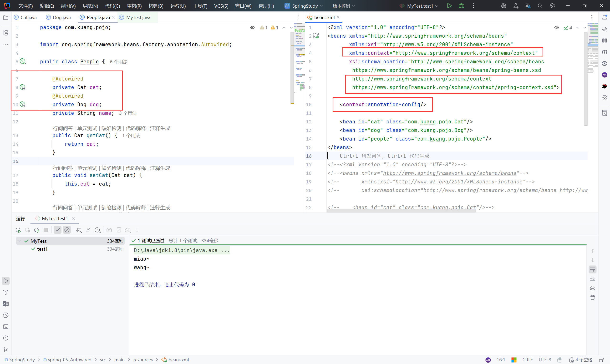This screenshot has width=610, height=364.
Task: Expand the SpringStudy project dropdown
Action: click(x=305, y=6)
